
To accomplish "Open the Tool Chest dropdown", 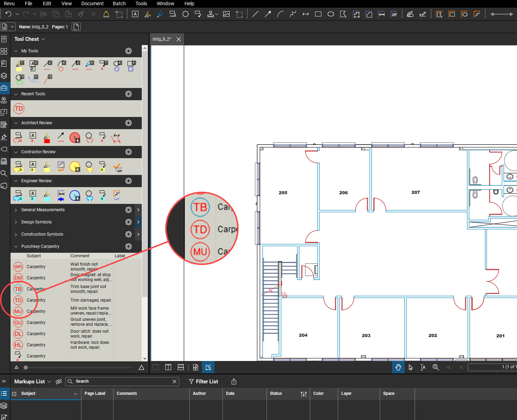I will click(43, 39).
